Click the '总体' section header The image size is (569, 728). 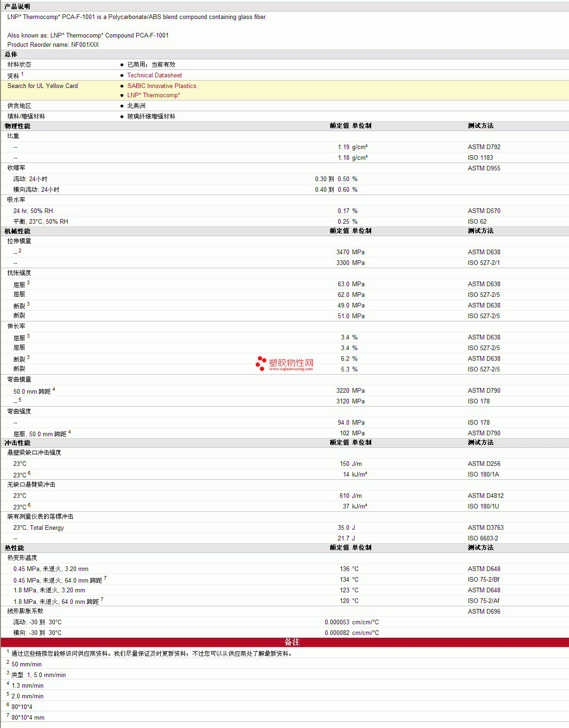pos(11,54)
